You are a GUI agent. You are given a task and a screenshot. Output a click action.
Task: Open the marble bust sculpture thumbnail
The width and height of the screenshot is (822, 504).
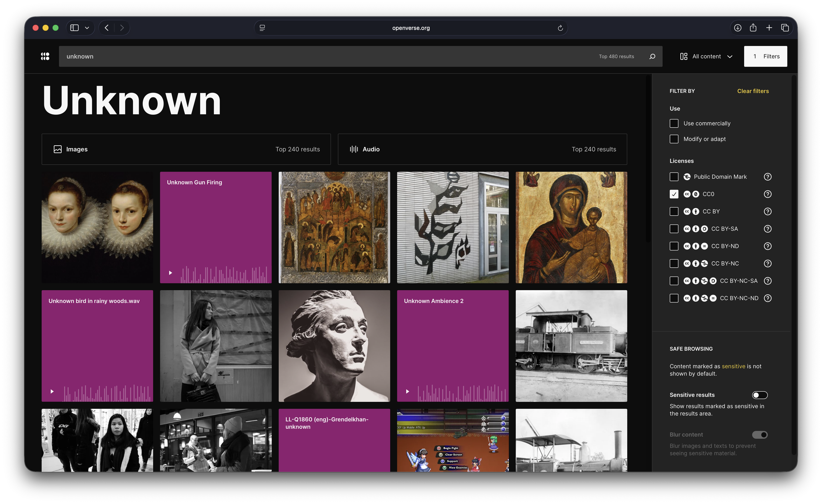tap(334, 346)
